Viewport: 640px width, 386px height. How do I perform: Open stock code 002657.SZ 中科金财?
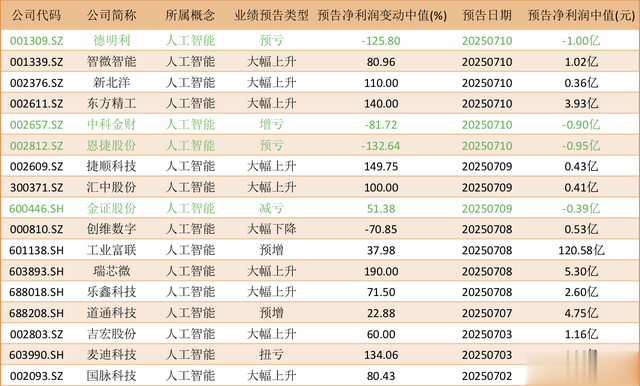(x=36, y=125)
